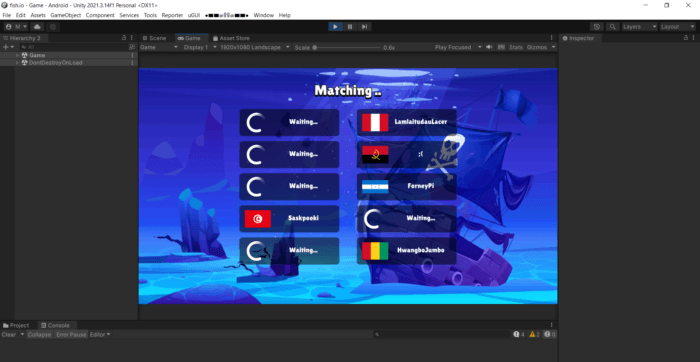Screen dimensions: 700x362
Task: Open DontDestroyOnLoad row options menu
Action: [x=132, y=63]
